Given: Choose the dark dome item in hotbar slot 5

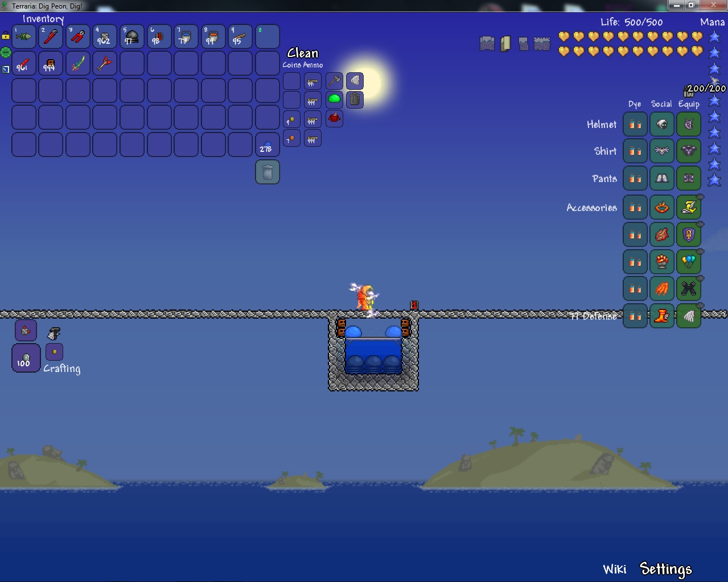Looking at the screenshot, I should (x=132, y=36).
